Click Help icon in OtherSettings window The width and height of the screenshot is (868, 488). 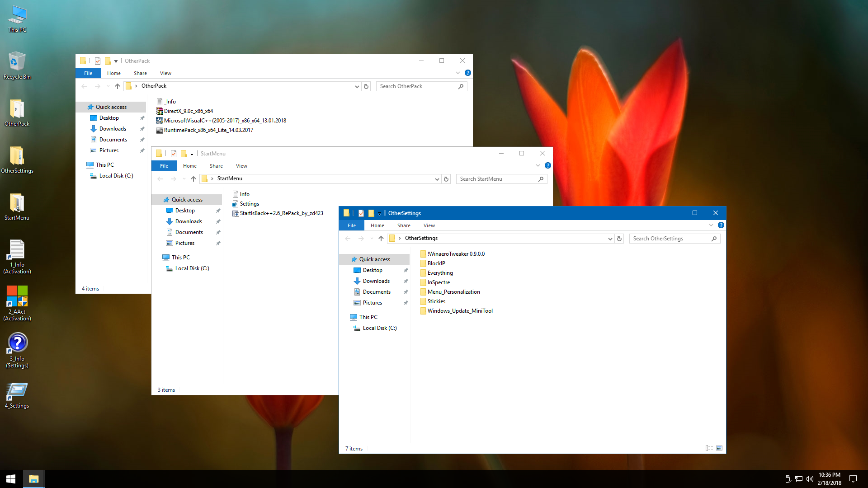coord(721,225)
